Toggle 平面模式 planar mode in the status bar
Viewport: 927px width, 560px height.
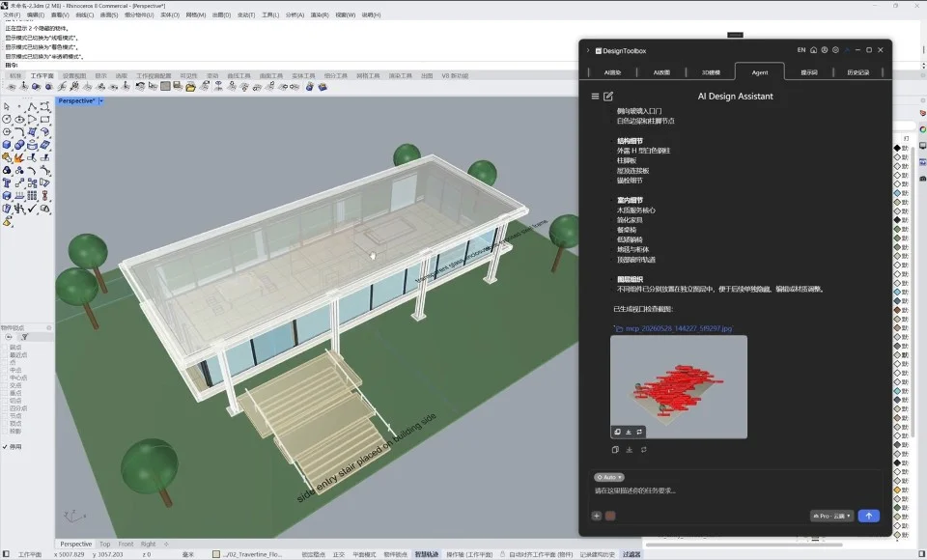click(x=364, y=554)
